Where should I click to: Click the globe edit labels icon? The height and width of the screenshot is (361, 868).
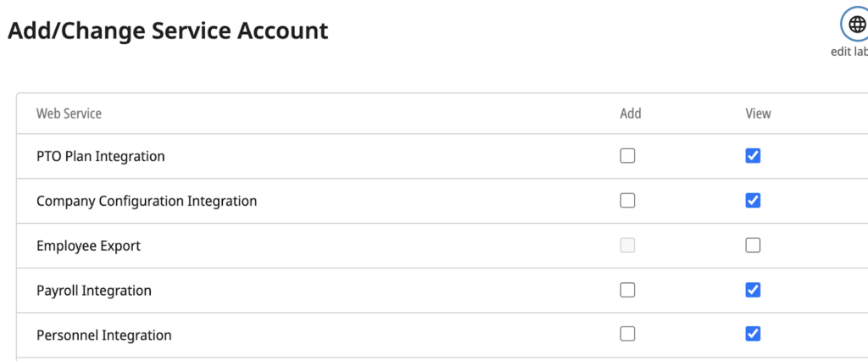[x=855, y=25]
